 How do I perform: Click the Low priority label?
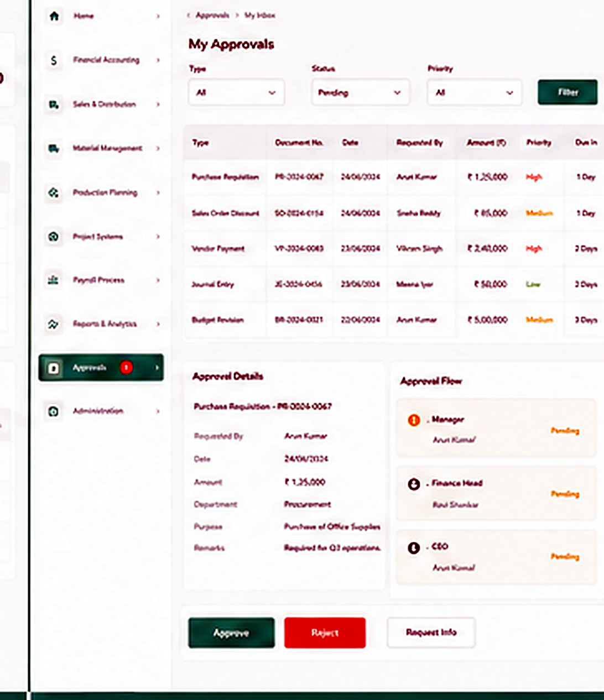coord(533,284)
